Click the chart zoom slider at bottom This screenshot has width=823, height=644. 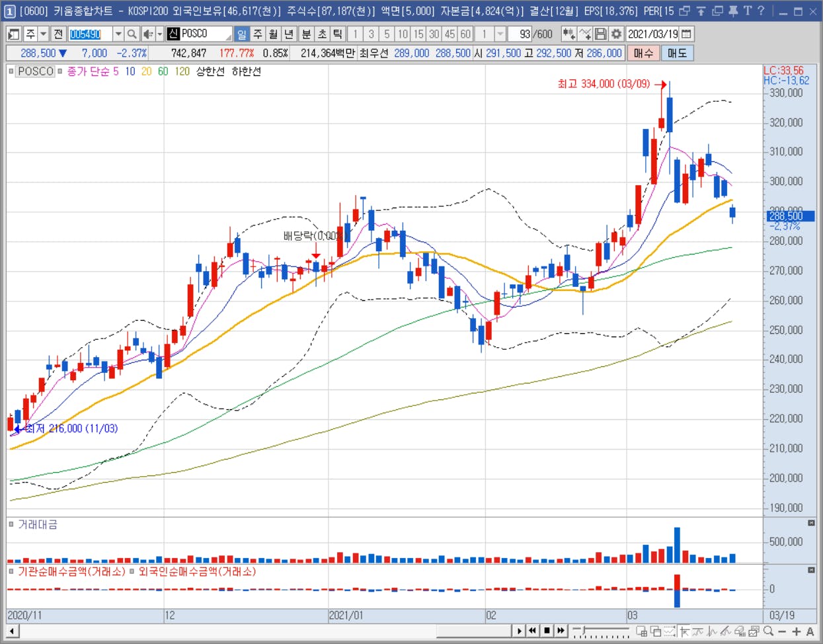click(x=601, y=631)
